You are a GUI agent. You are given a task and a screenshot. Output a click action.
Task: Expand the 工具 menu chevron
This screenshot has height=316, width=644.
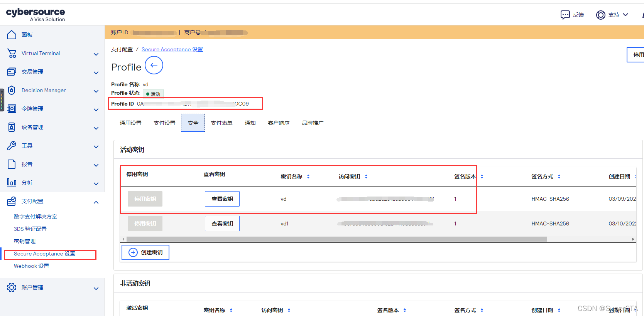coord(96,147)
